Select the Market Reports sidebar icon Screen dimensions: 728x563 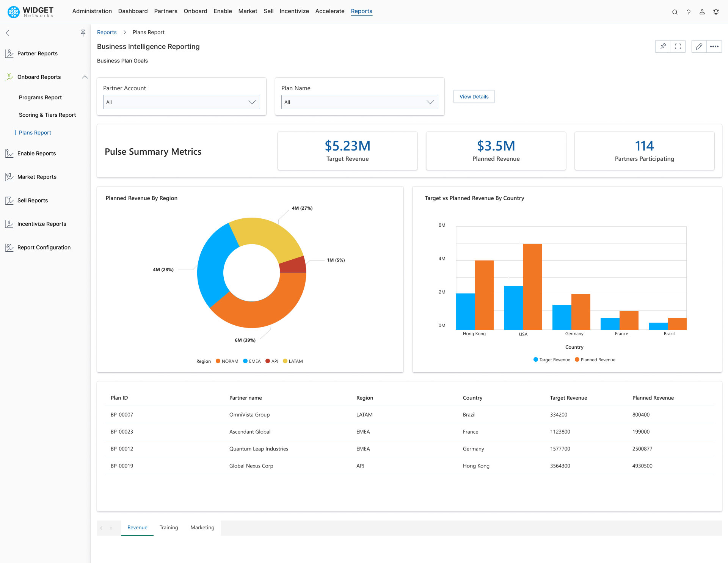pos(9,177)
